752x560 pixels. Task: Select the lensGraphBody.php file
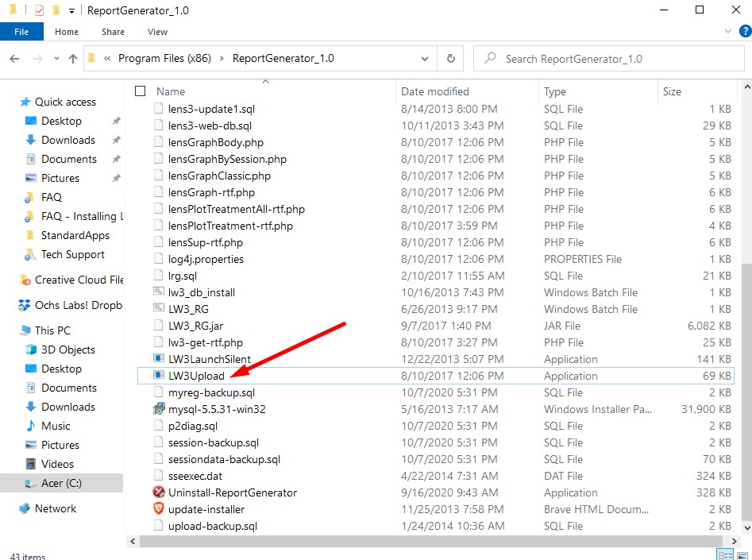[x=216, y=142]
